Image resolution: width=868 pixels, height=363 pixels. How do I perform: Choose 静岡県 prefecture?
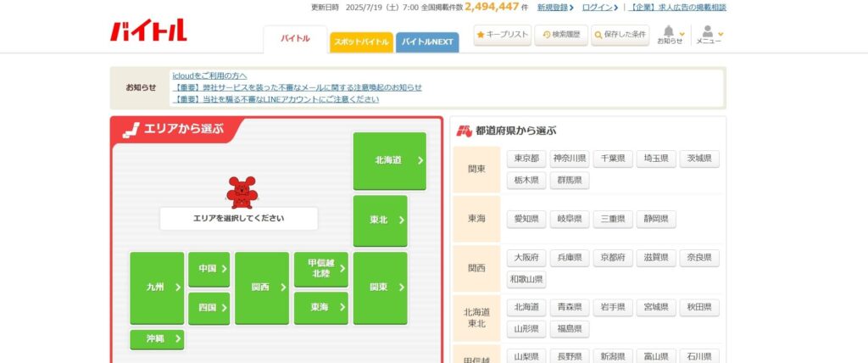coord(656,219)
